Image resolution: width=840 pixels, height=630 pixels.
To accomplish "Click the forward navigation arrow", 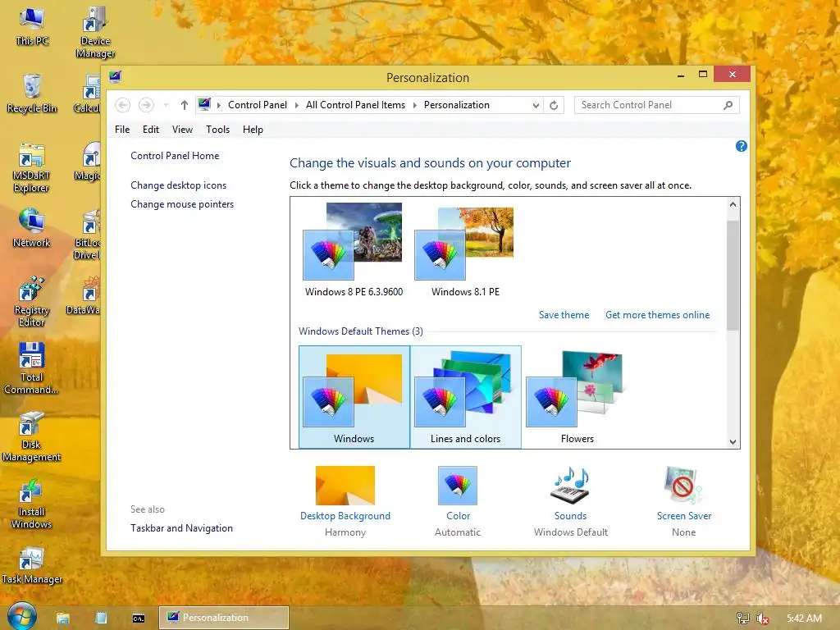I will (x=146, y=105).
